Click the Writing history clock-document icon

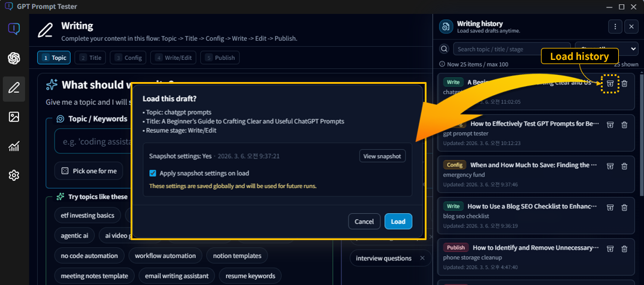(446, 27)
